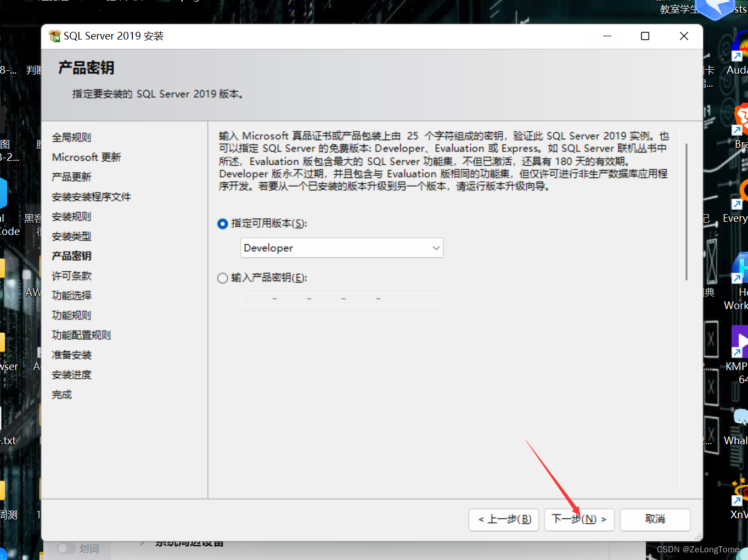Click the 安装类型 step in sidebar
The width and height of the screenshot is (748, 560).
point(71,236)
